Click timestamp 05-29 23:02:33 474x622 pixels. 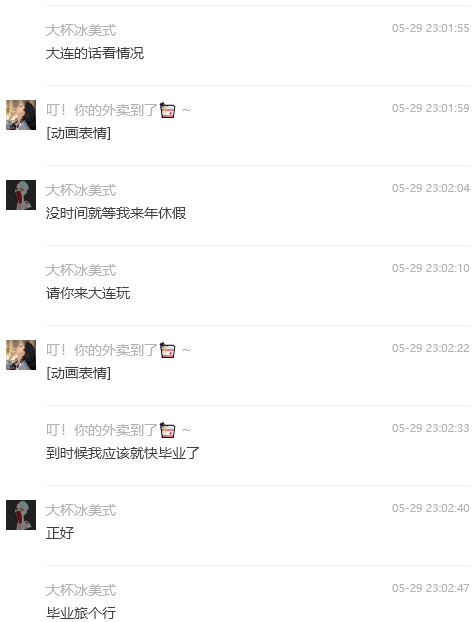431,428
